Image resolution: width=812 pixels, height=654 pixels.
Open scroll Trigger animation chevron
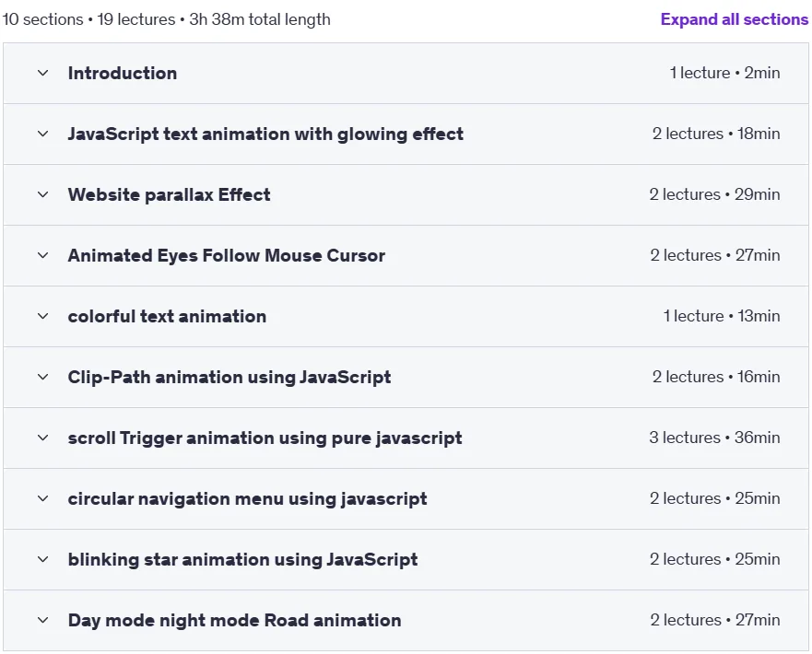(x=43, y=438)
